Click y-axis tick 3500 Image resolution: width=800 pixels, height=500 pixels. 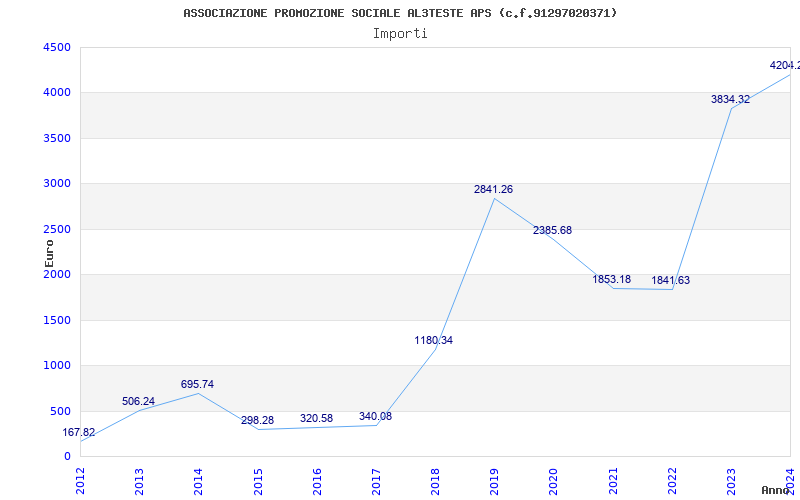click(x=57, y=138)
